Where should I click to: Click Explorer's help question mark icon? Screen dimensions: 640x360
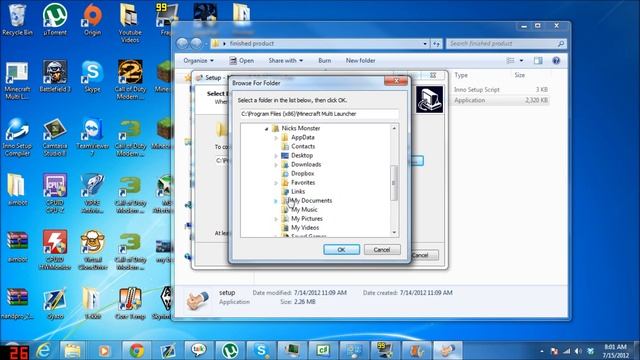pos(556,60)
